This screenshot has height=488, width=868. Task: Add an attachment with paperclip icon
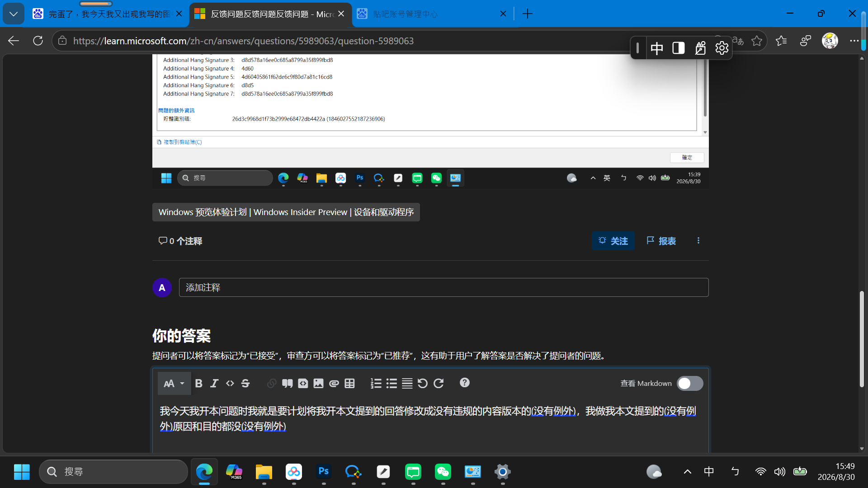334,383
